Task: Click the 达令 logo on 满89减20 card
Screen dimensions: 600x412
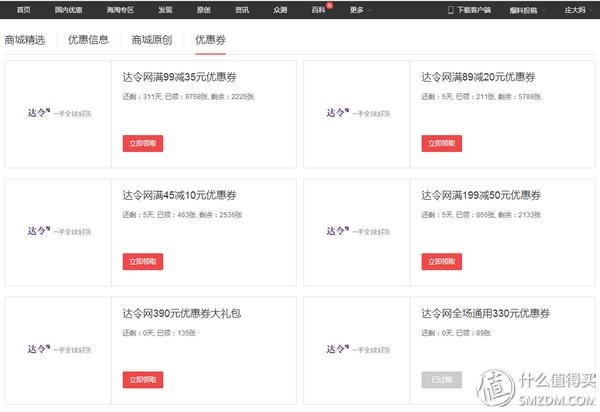Action: (x=358, y=113)
